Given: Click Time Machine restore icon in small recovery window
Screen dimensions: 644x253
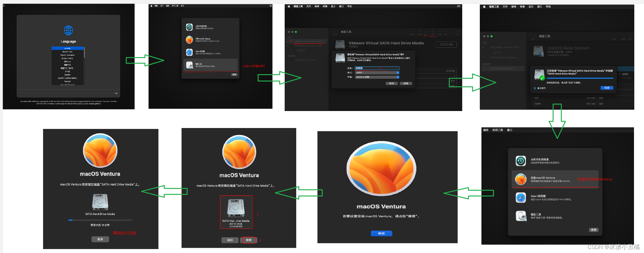Looking at the screenshot, I should click(x=189, y=27).
